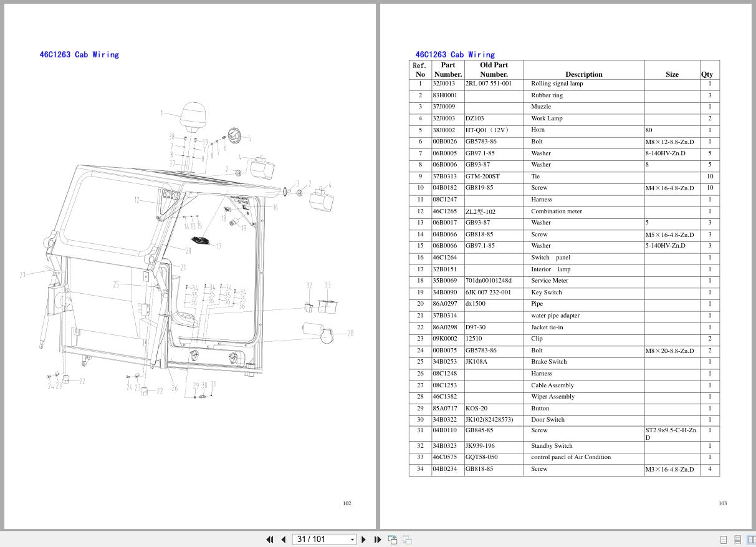Go back to the previous page
Image resolution: width=756 pixels, height=547 pixels.
tap(284, 539)
